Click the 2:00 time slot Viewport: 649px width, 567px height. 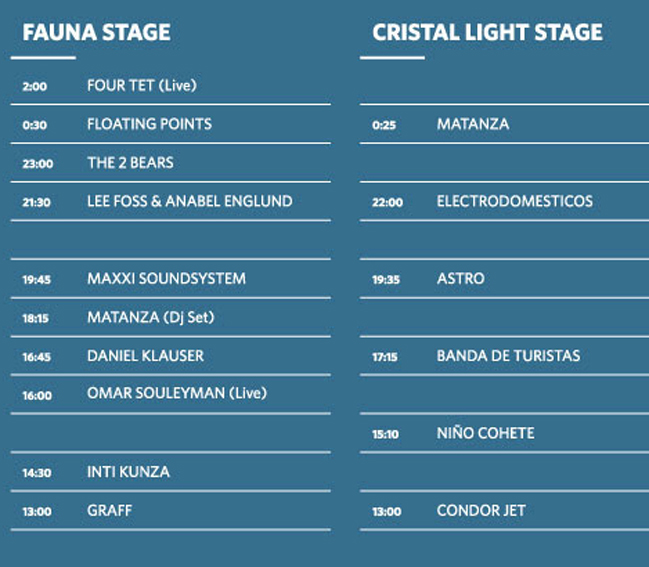35,87
